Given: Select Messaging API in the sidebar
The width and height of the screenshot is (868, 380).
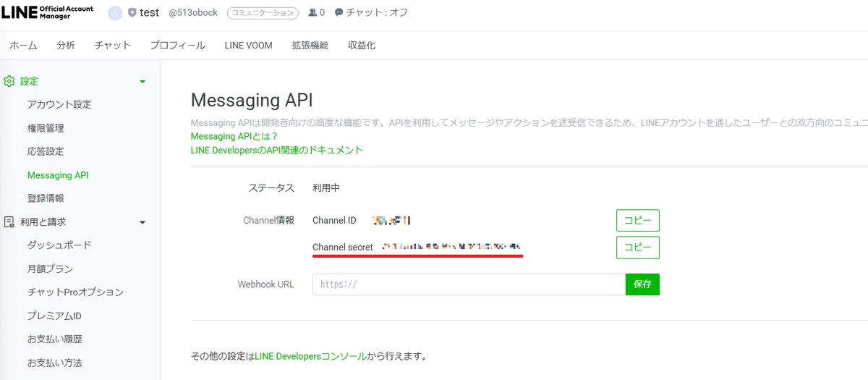Looking at the screenshot, I should click(58, 175).
